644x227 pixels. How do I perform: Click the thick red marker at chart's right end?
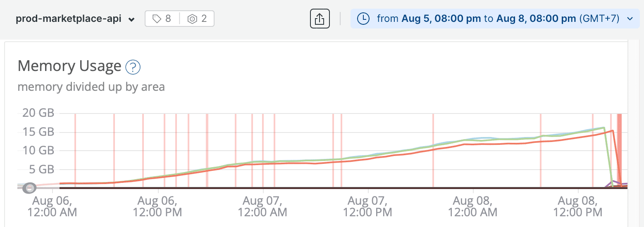[619, 151]
